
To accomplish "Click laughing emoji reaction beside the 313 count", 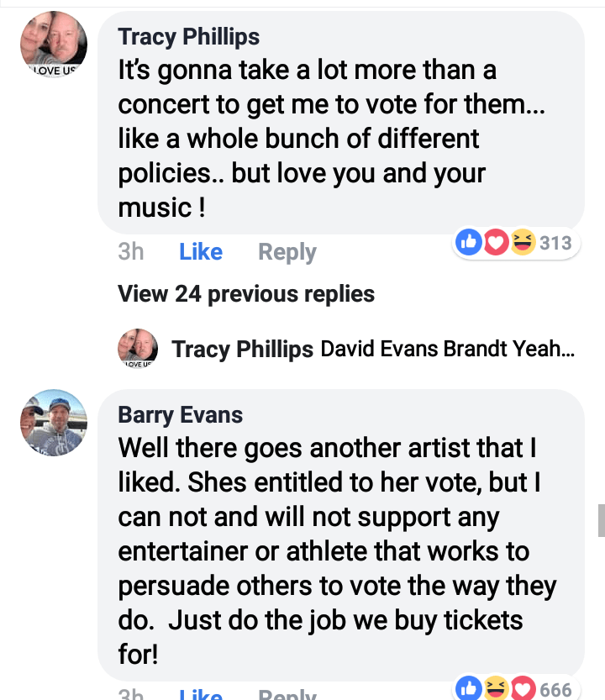I will point(523,243).
